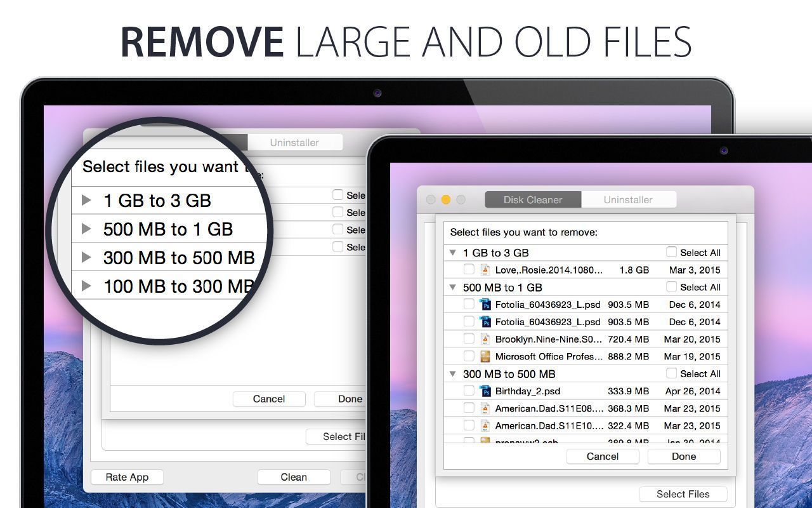Click Done in the back window dialog
812x508 pixels.
(x=340, y=399)
